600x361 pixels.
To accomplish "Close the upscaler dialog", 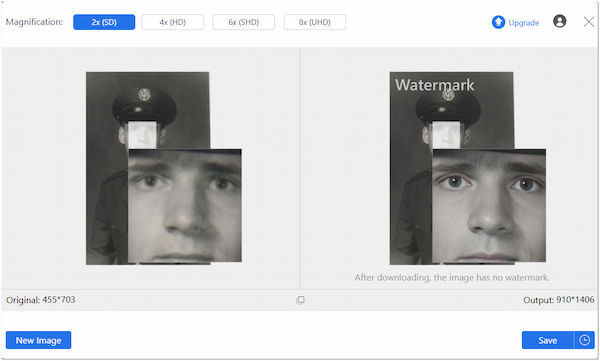I will pos(589,22).
